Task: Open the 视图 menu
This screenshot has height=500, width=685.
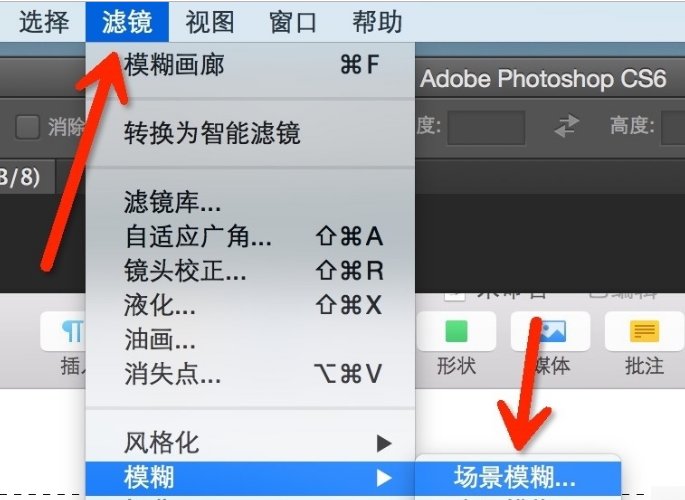Action: [x=210, y=22]
